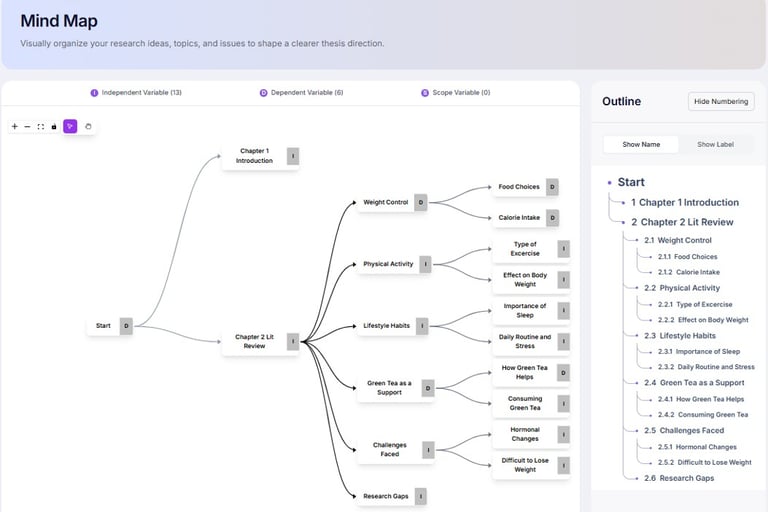The image size is (768, 512).
Task: Switch outline to Show Label
Action: click(x=715, y=144)
